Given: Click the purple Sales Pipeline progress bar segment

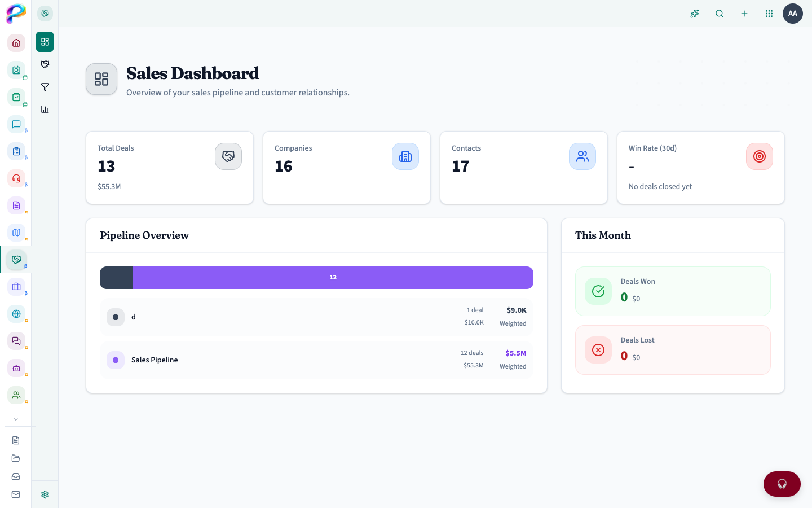Looking at the screenshot, I should (333, 277).
